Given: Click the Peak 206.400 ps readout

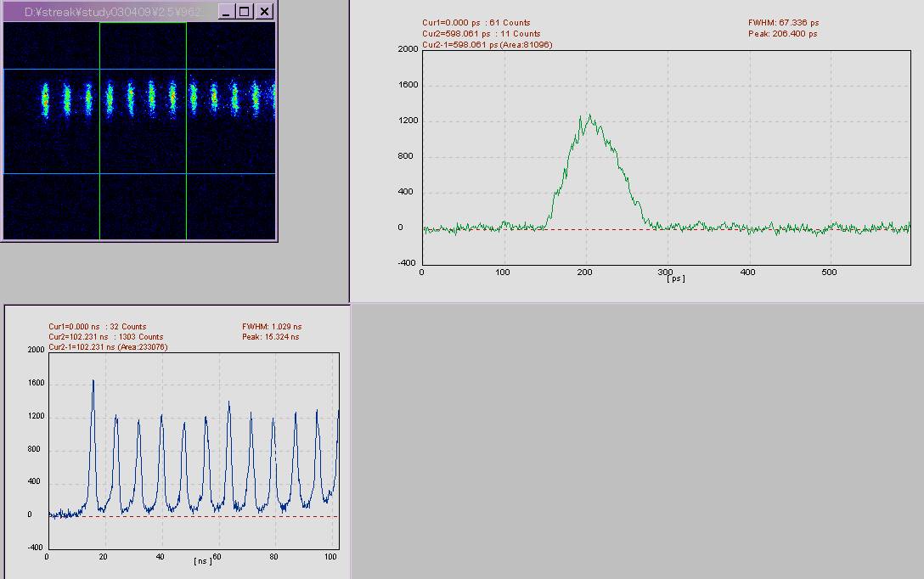Looking at the screenshot, I should click(x=782, y=34).
